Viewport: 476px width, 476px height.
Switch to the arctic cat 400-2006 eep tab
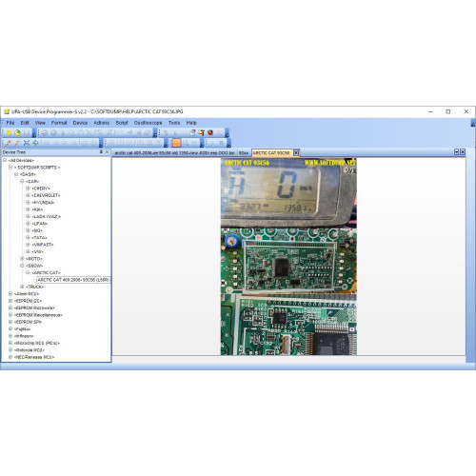[174, 153]
